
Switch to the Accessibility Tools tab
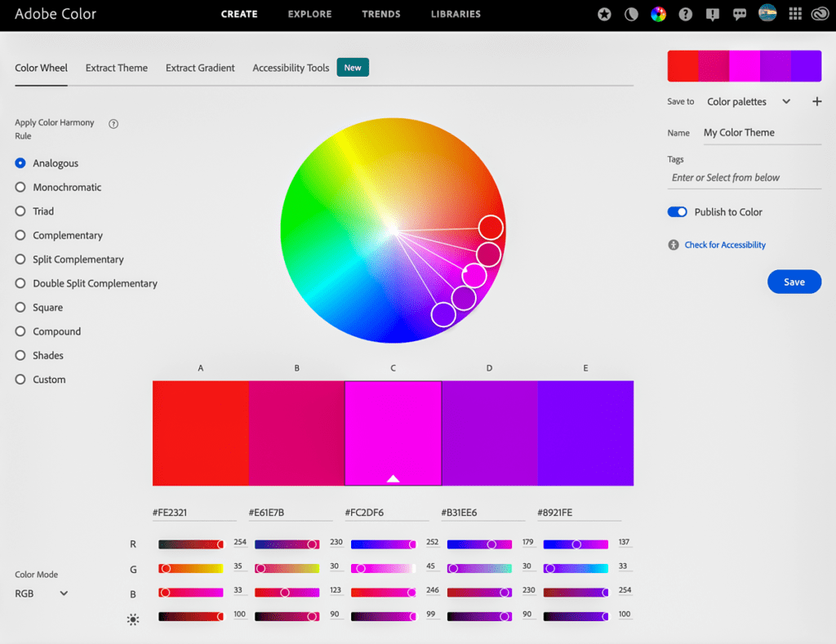(291, 68)
